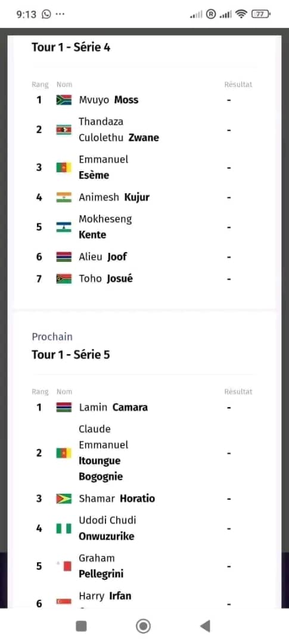Tap the Vanuatu flag beside Toho Josué
Viewport: 289px width, 644px height.
coord(64,279)
